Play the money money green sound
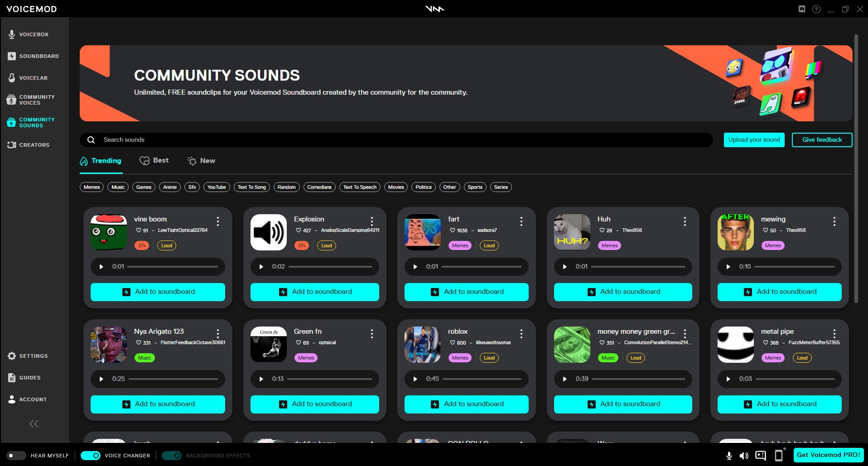 coord(565,379)
